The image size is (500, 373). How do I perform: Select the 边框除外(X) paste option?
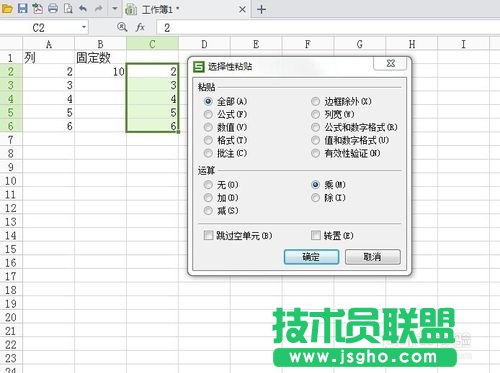click(341, 101)
